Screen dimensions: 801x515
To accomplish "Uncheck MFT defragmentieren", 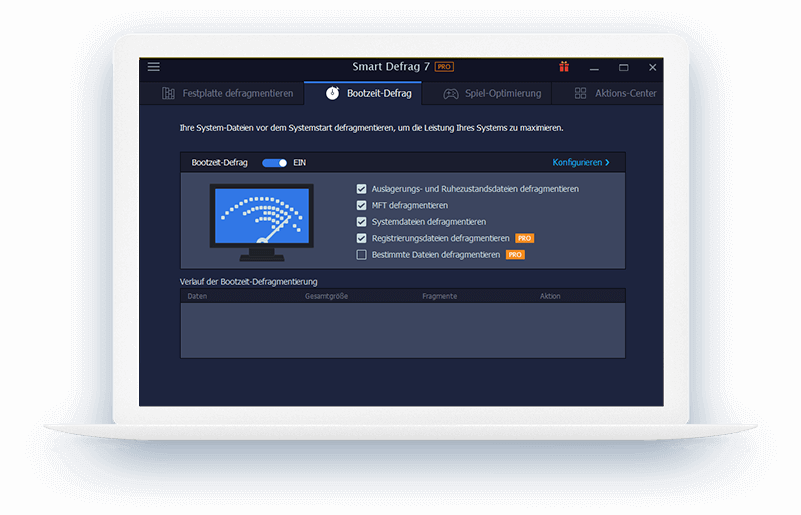I will pos(362,205).
